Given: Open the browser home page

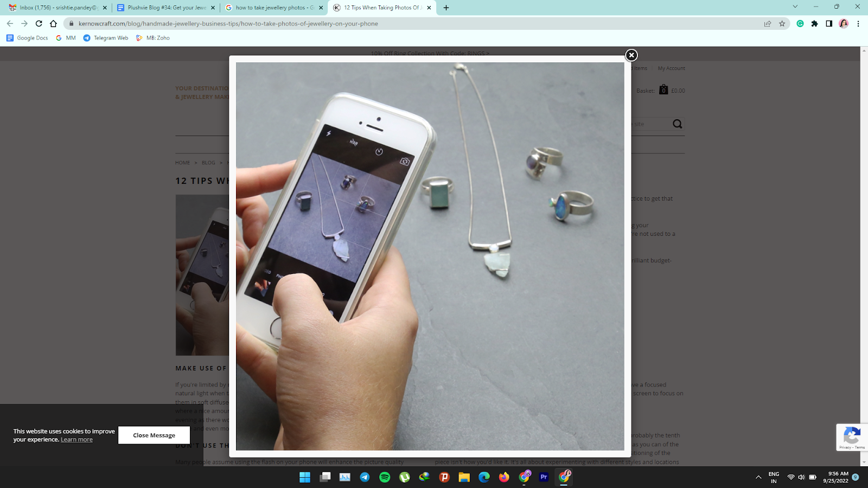Looking at the screenshot, I should point(53,23).
